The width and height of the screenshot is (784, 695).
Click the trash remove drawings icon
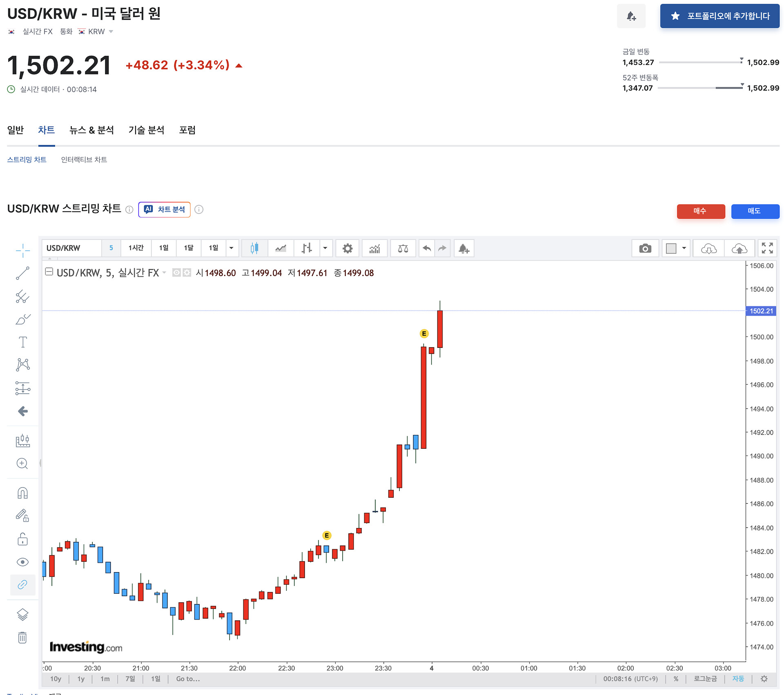tap(22, 637)
